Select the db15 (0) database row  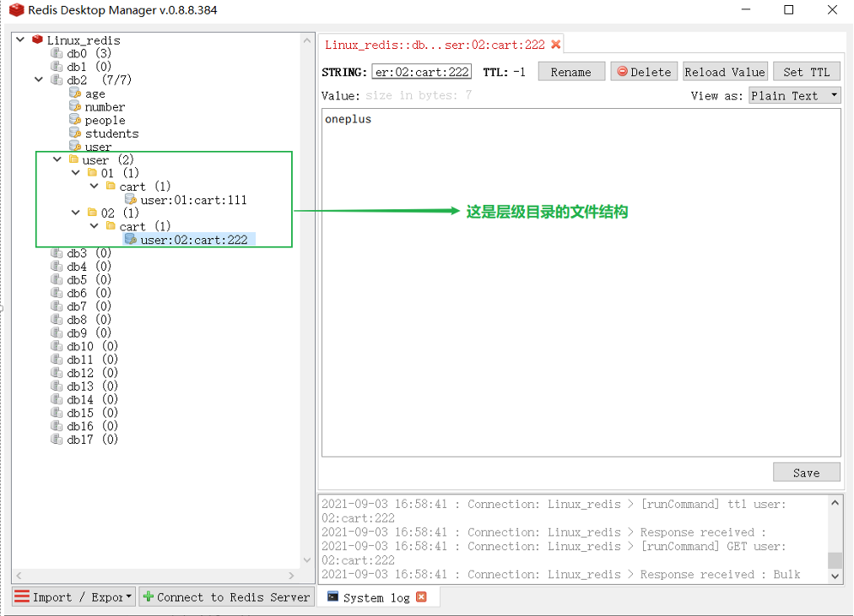pos(84,413)
